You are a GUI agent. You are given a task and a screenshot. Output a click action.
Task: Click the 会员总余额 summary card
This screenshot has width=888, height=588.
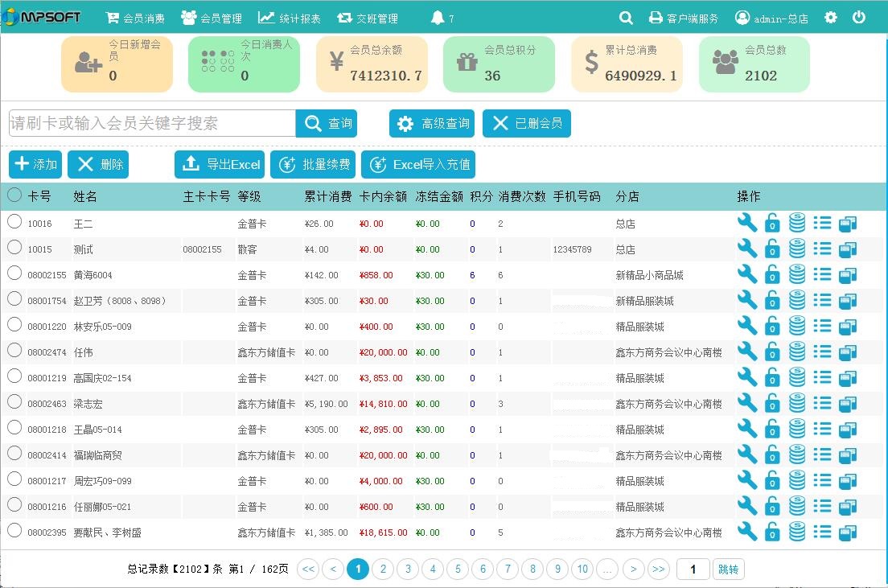[372, 64]
